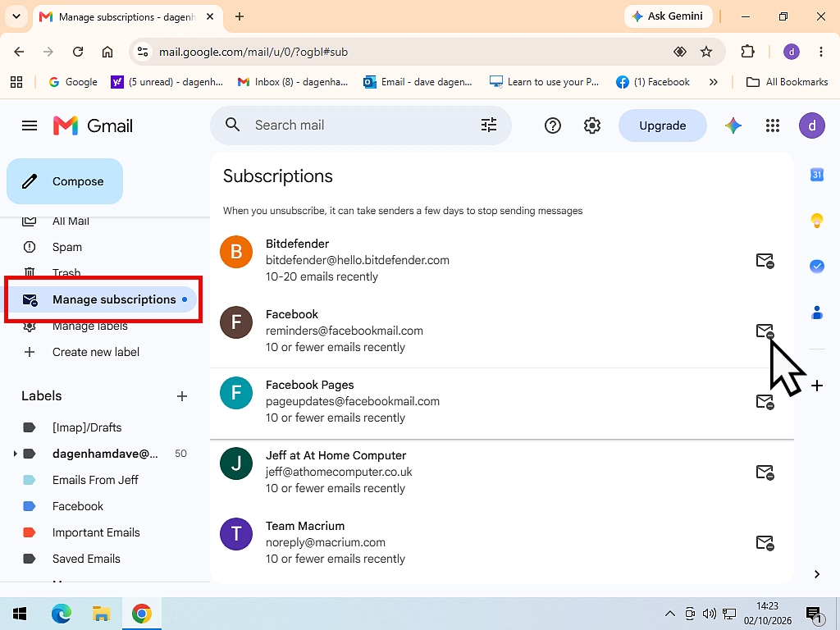Viewport: 840px width, 630px height.
Task: Open Spam folder
Action: click(67, 247)
